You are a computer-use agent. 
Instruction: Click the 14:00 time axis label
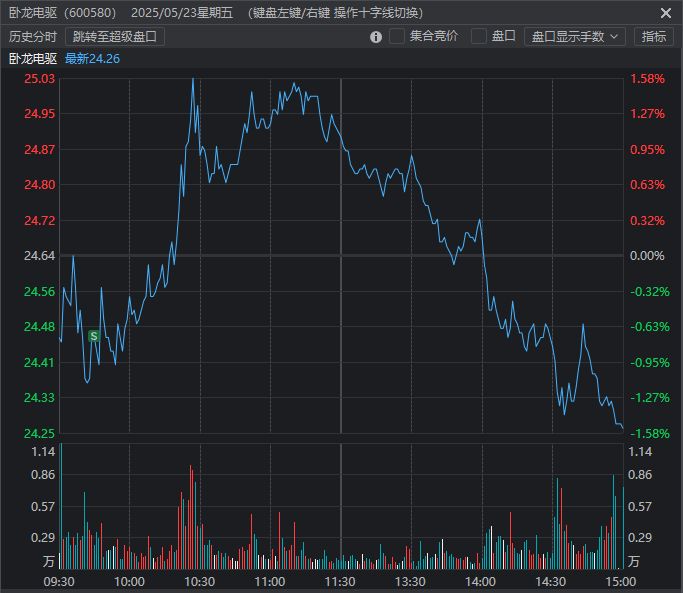481,581
